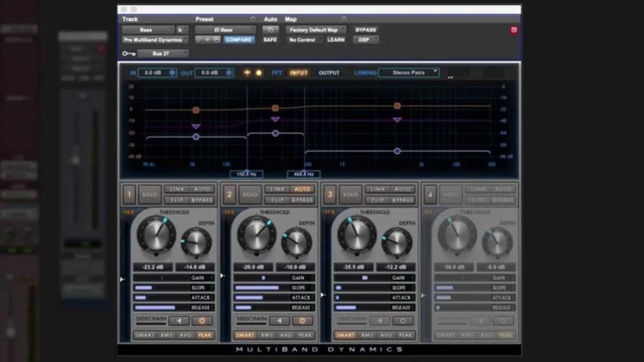644x362 pixels.
Task: Click LEARN in the Map section
Action: (x=336, y=40)
